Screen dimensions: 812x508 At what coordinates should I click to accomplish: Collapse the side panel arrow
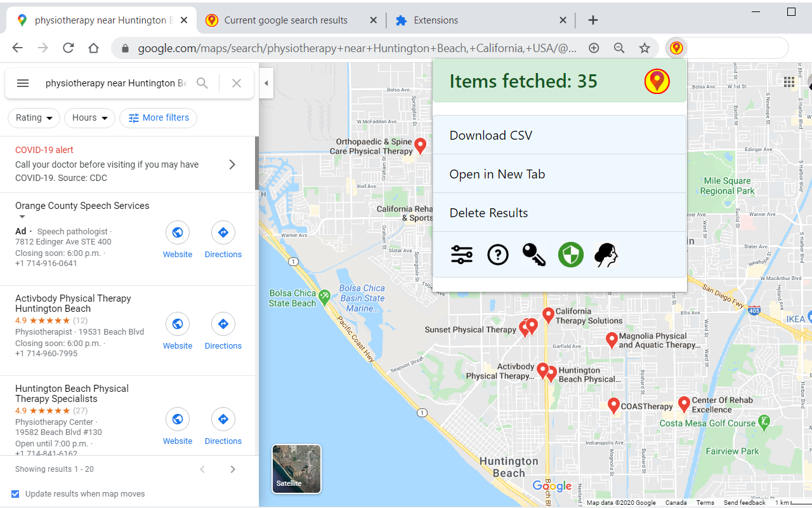coord(266,83)
